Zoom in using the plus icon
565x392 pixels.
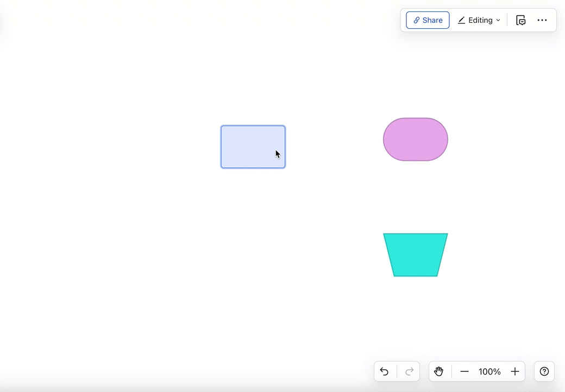tap(514, 371)
